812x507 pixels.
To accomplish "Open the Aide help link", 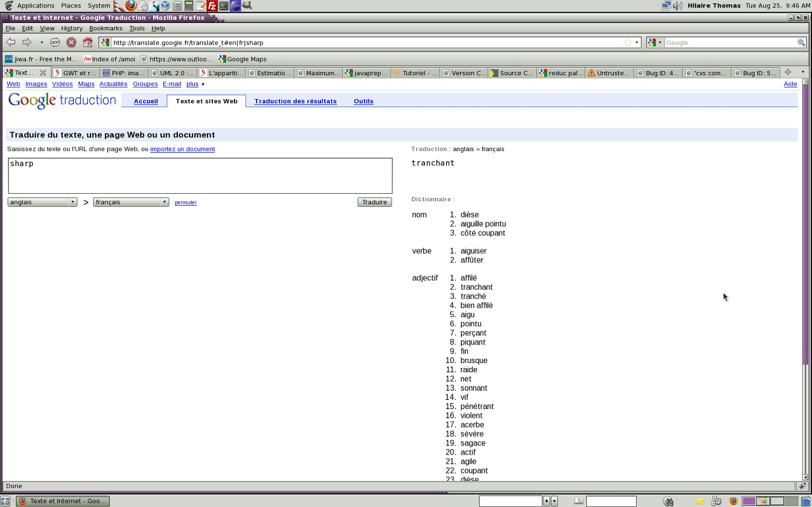I will [x=790, y=84].
